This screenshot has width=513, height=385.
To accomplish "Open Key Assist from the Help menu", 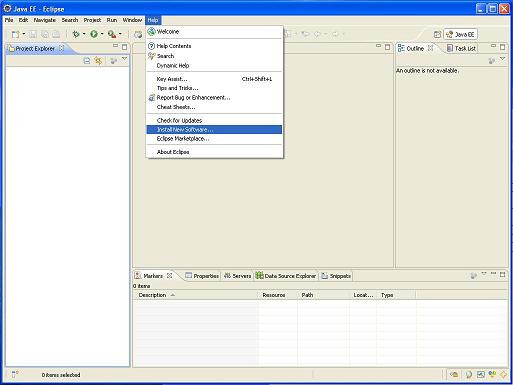I will [214, 79].
